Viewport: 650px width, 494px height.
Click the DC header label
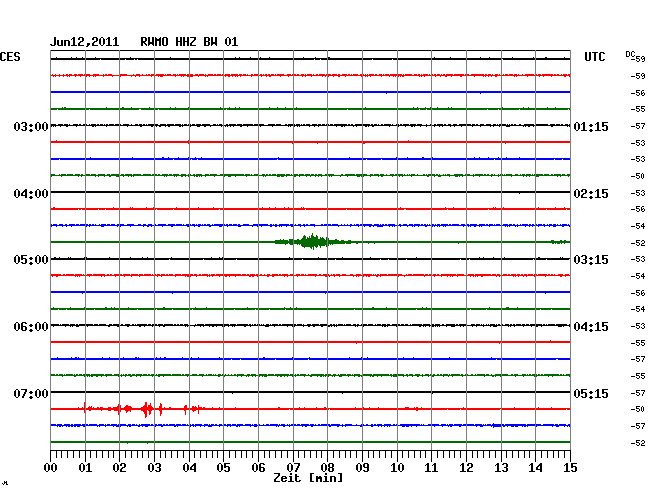click(x=630, y=54)
